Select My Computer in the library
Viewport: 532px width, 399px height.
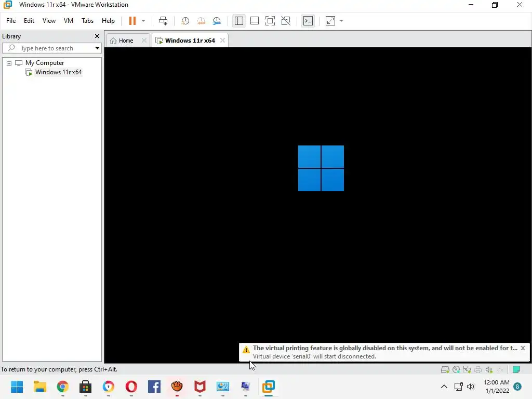pyautogui.click(x=45, y=63)
